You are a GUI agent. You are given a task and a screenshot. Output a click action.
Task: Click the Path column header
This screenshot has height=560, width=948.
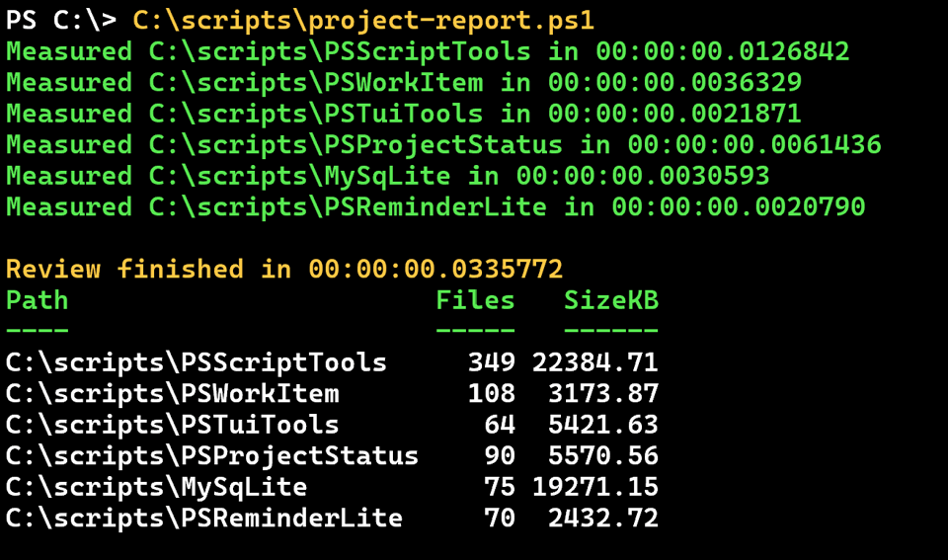coord(37,300)
